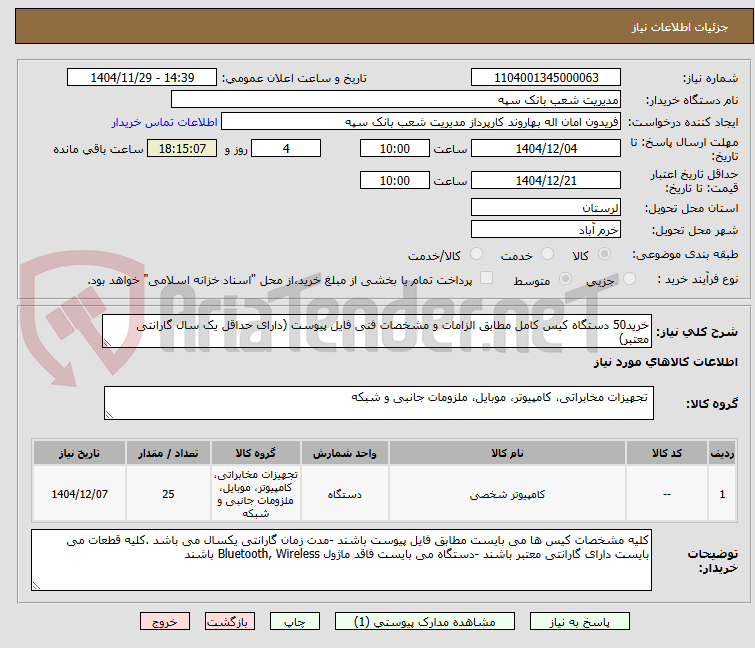
Task: Click the خروج exit button
Action: point(165,621)
